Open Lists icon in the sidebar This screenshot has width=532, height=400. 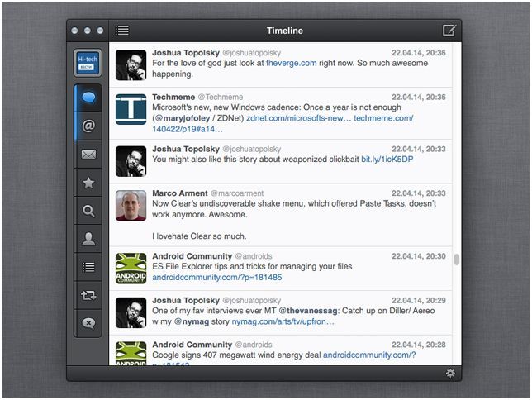tap(88, 267)
